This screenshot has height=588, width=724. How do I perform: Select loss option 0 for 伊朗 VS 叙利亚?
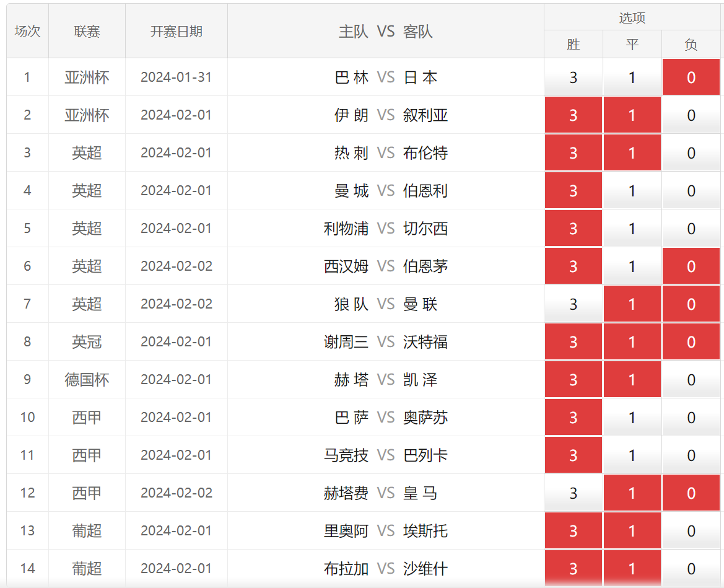click(691, 115)
